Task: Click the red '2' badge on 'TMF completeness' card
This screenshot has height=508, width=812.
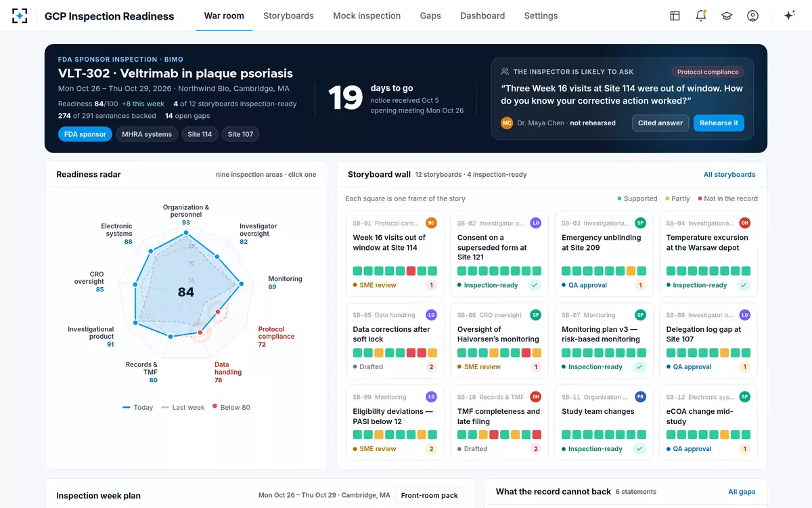Action: [535, 449]
